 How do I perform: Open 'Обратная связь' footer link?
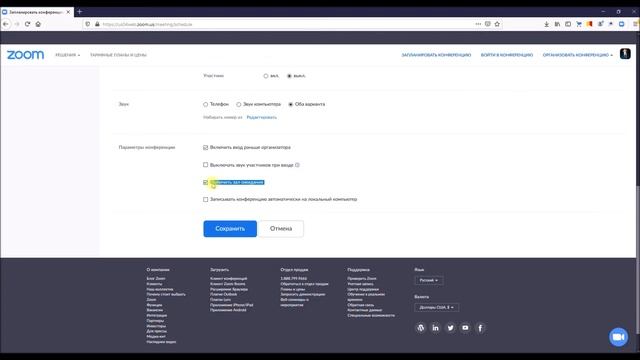(x=361, y=305)
